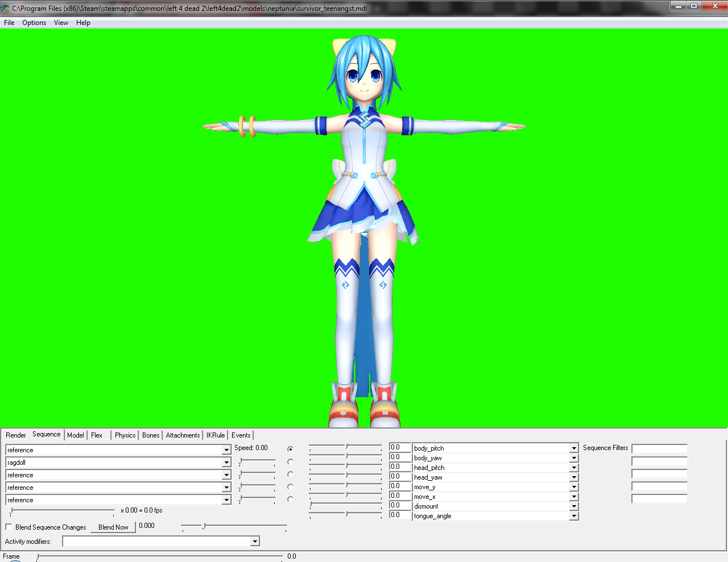Click the Frame slider thumb

[38, 556]
